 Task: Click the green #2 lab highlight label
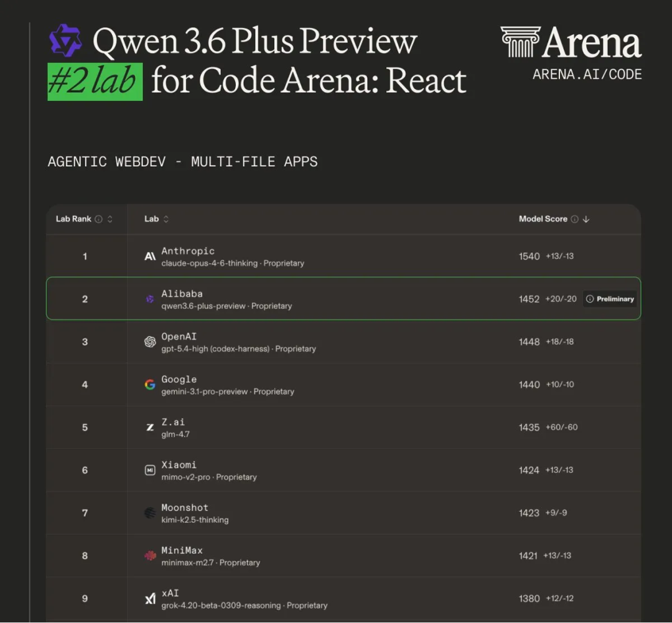[x=95, y=81]
